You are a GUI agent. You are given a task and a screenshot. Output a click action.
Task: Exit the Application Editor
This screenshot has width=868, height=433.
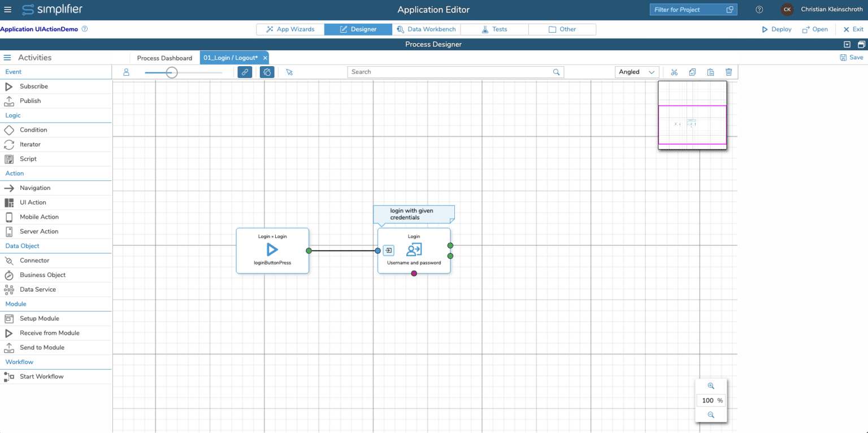click(x=853, y=29)
